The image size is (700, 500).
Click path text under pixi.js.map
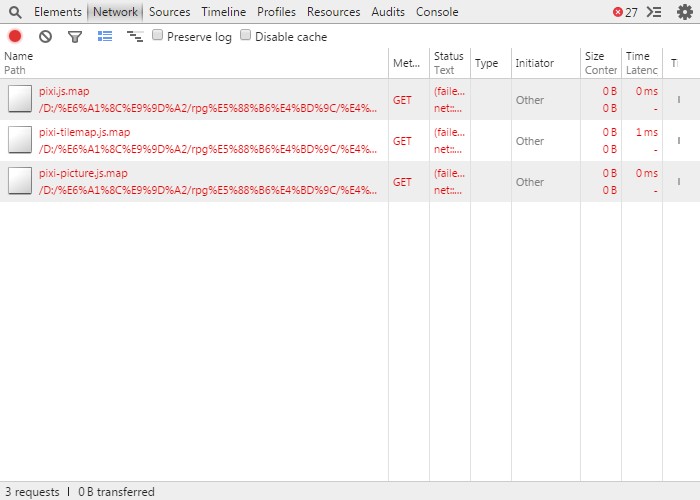pyautogui.click(x=208, y=108)
